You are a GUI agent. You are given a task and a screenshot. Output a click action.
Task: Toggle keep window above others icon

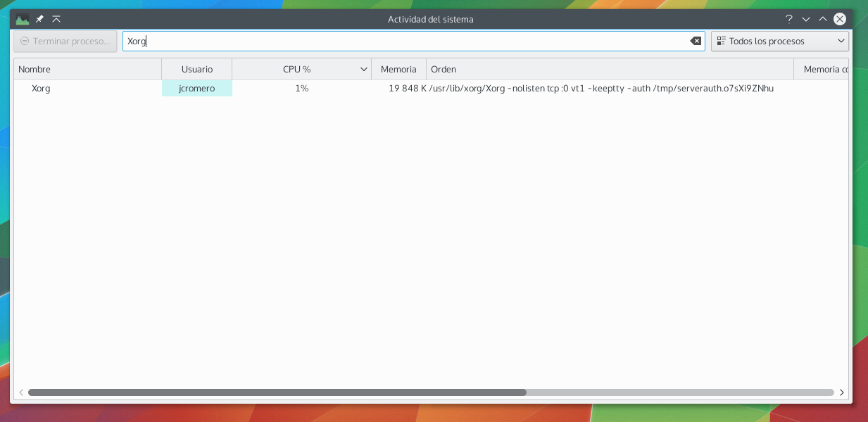click(x=56, y=19)
